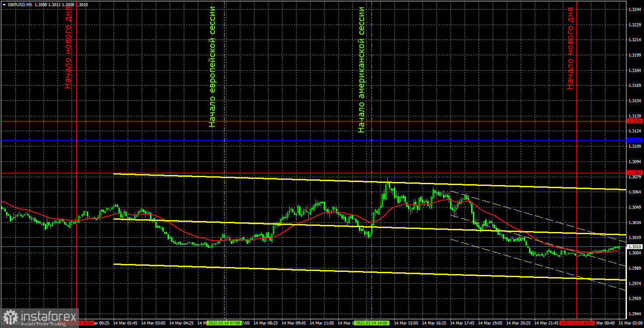
Task: Click the green 'Начало европейской сессии' vertical label
Action: 213,67
